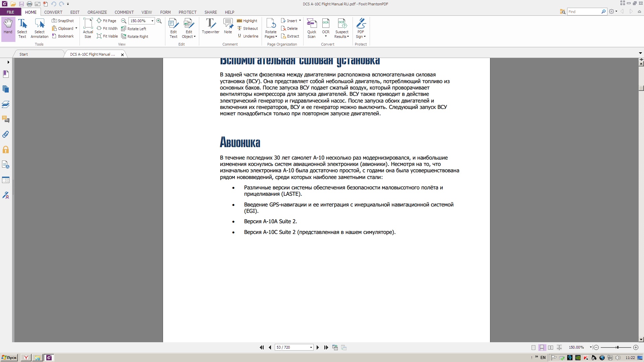644x362 pixels.
Task: Add a Note comment
Action: [x=228, y=26]
